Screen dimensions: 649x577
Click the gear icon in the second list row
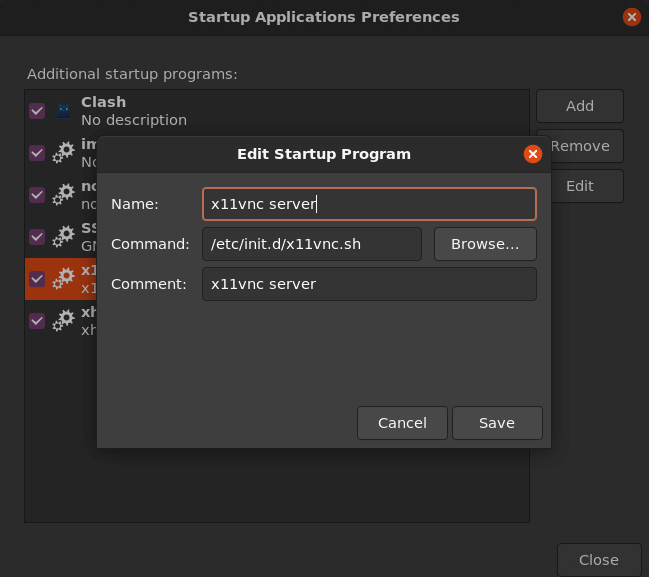pos(63,152)
